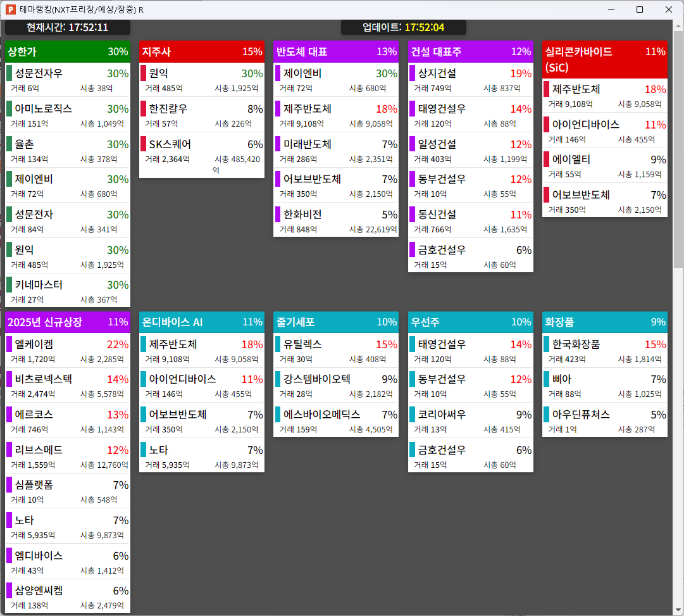Click the app icon in the title bar
This screenshot has width=684, height=616.
pos(10,9)
